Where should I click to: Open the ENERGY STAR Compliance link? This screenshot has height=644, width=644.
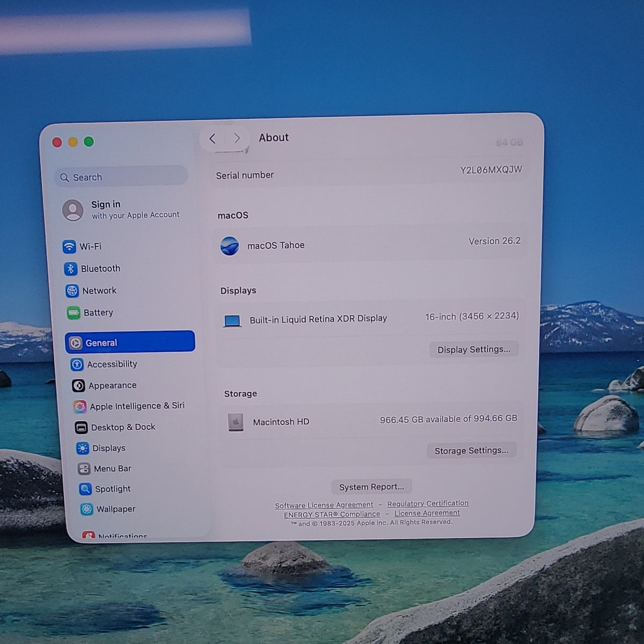(x=332, y=514)
